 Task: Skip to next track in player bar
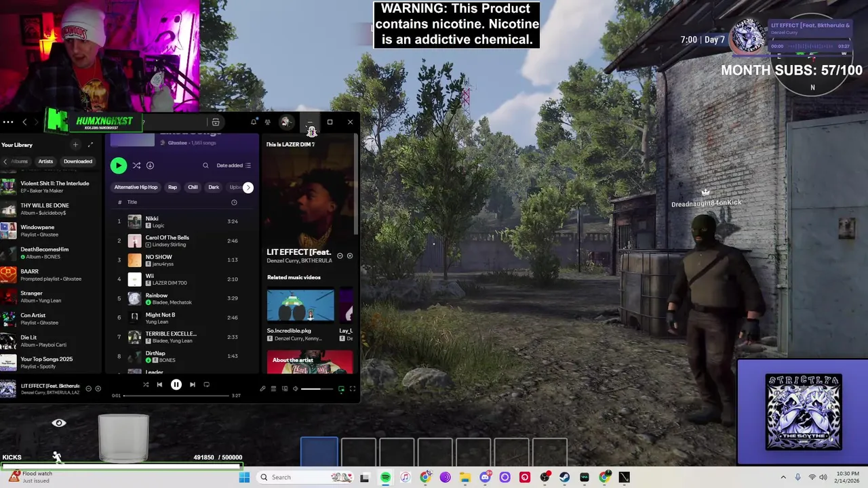pos(192,384)
